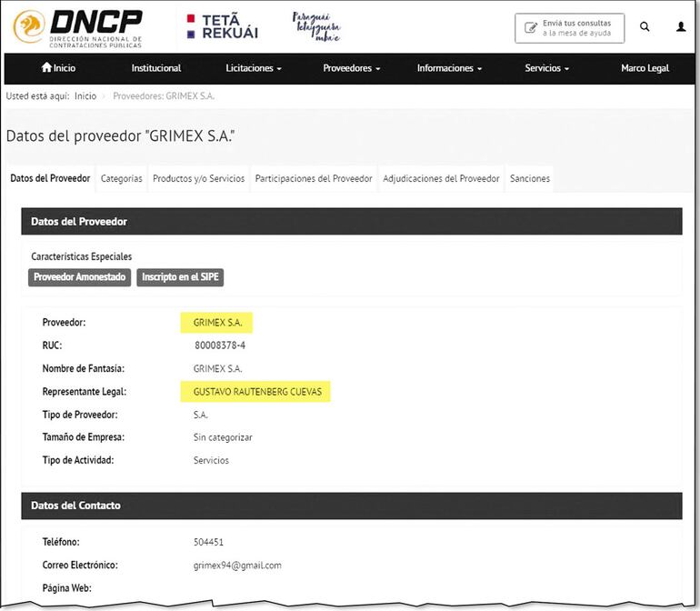
Task: Click the home icon beside Inicio
Action: pos(46,67)
